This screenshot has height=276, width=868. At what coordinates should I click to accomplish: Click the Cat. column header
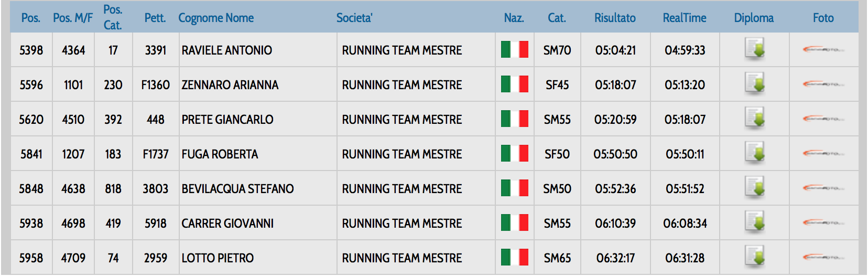[557, 18]
